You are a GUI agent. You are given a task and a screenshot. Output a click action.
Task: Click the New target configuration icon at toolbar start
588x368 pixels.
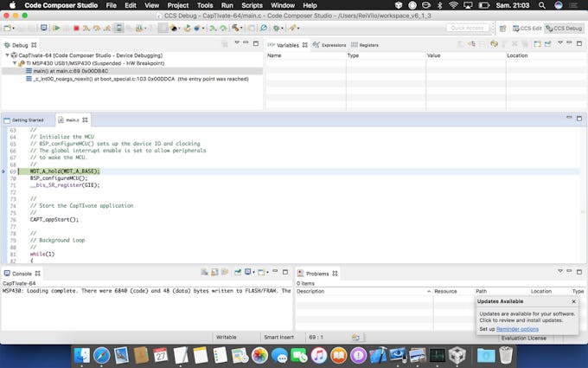pos(7,29)
